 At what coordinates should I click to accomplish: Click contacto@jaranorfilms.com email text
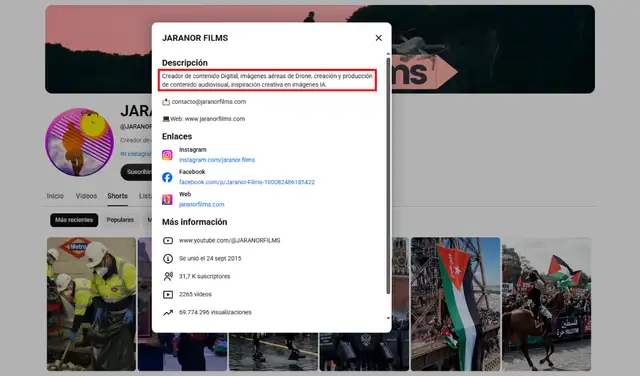[209, 102]
